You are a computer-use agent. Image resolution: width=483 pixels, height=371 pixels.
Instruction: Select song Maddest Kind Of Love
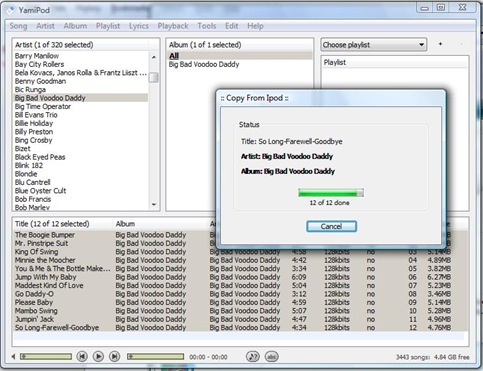[240, 286]
